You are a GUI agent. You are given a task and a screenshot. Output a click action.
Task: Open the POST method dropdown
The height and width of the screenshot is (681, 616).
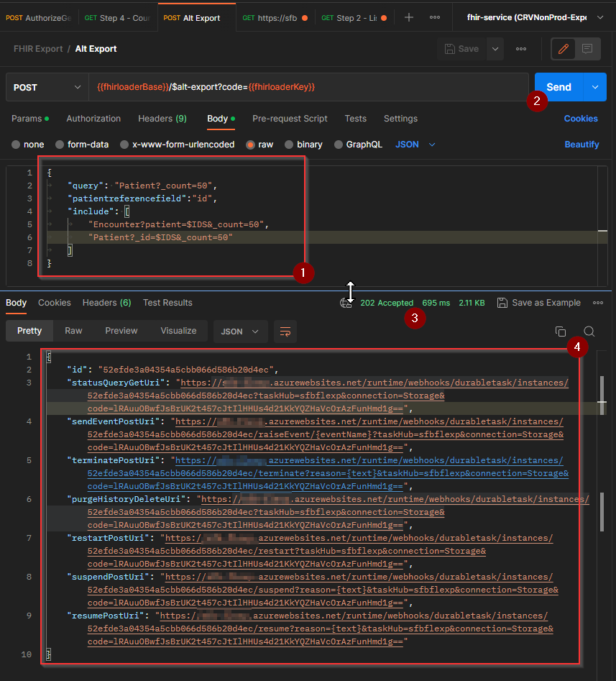tap(47, 87)
